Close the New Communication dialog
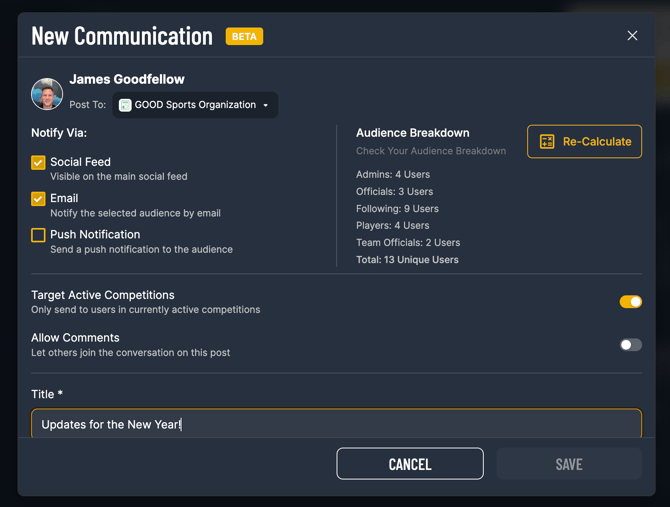The width and height of the screenshot is (670, 507). click(x=632, y=35)
